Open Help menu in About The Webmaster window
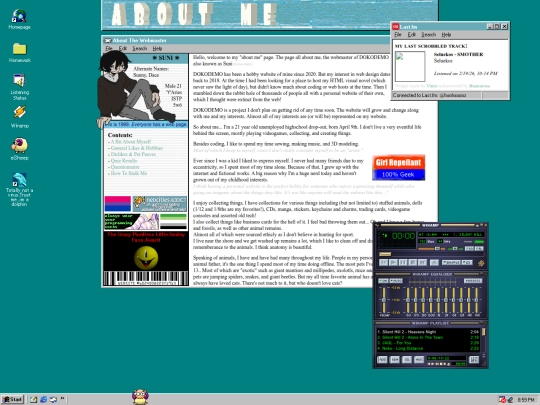Image resolution: width=540 pixels, height=405 pixels. pyautogui.click(x=157, y=49)
